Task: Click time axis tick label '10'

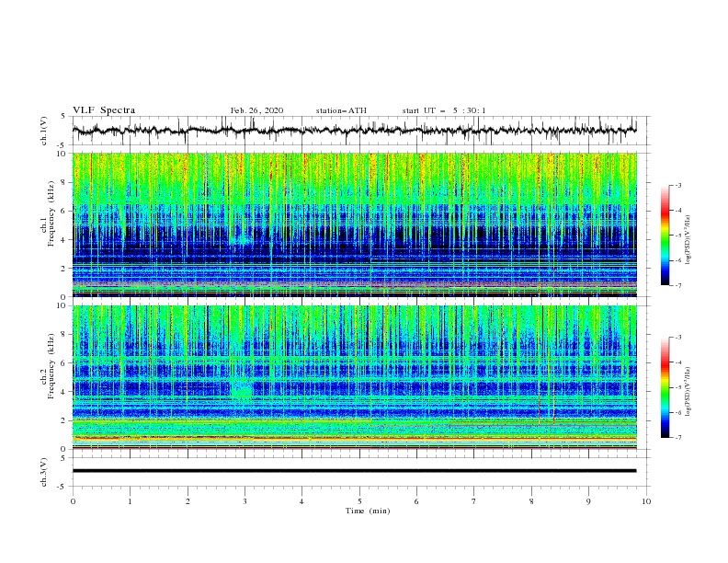Action: [646, 501]
